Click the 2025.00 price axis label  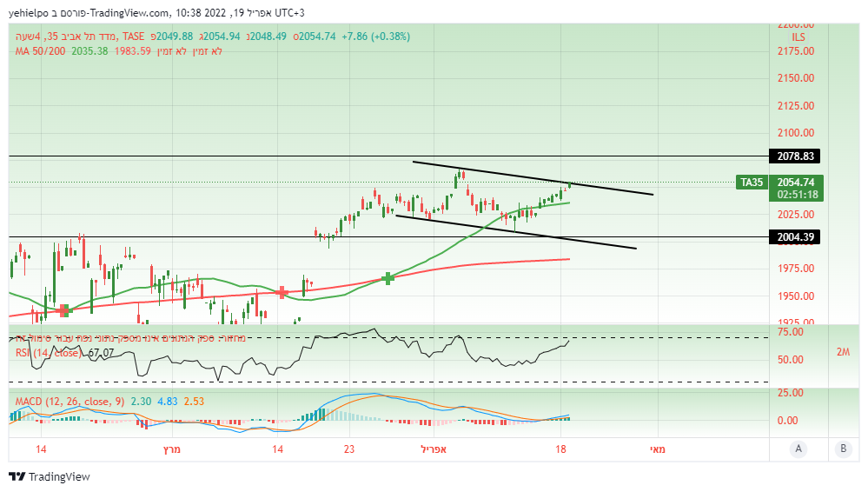796,215
